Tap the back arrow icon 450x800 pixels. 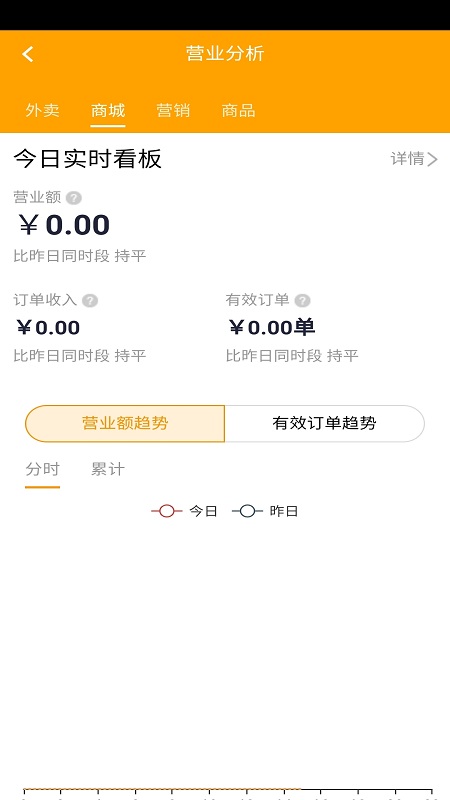(x=28, y=54)
